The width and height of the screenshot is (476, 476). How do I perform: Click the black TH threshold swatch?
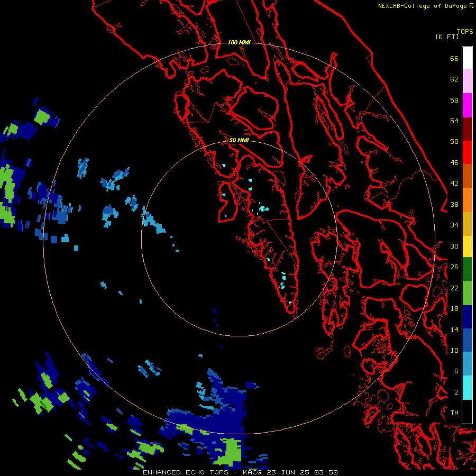[467, 411]
